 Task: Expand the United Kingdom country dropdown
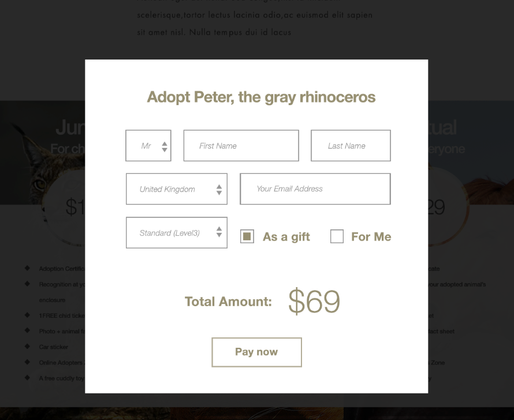point(176,189)
